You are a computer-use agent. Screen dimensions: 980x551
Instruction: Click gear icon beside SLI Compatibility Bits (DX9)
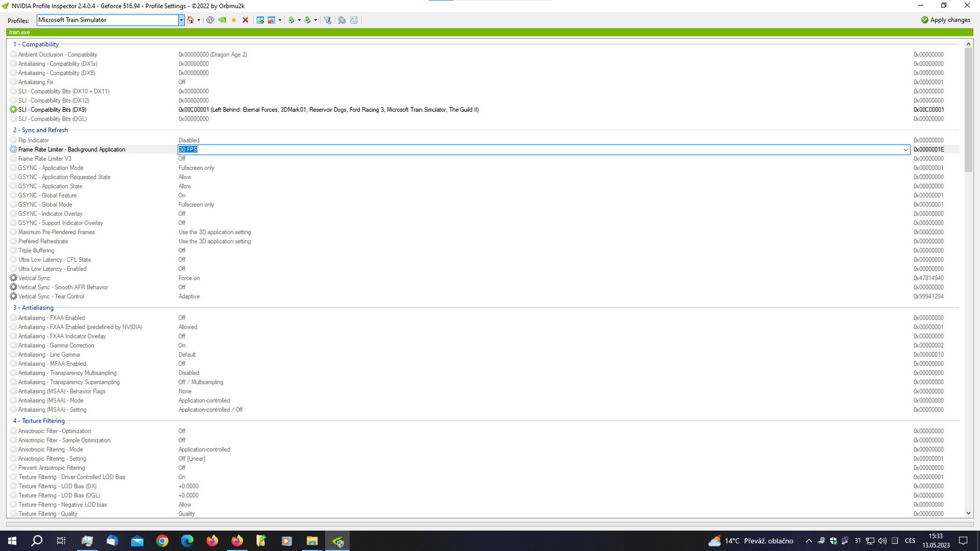point(13,110)
